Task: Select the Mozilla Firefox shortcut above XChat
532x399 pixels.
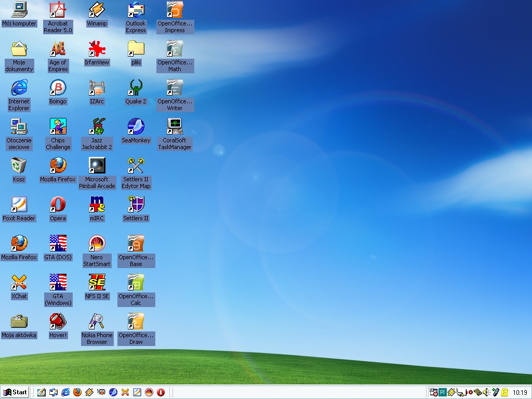Action: pyautogui.click(x=19, y=248)
